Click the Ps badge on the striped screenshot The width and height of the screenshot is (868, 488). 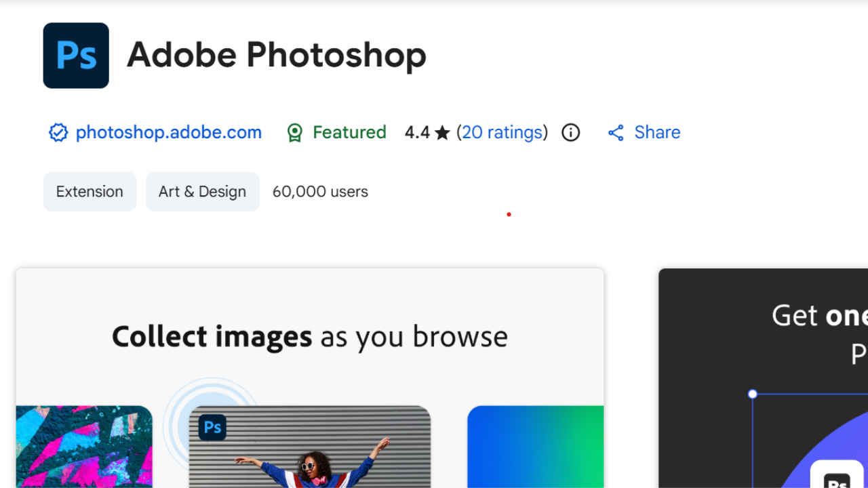[212, 427]
